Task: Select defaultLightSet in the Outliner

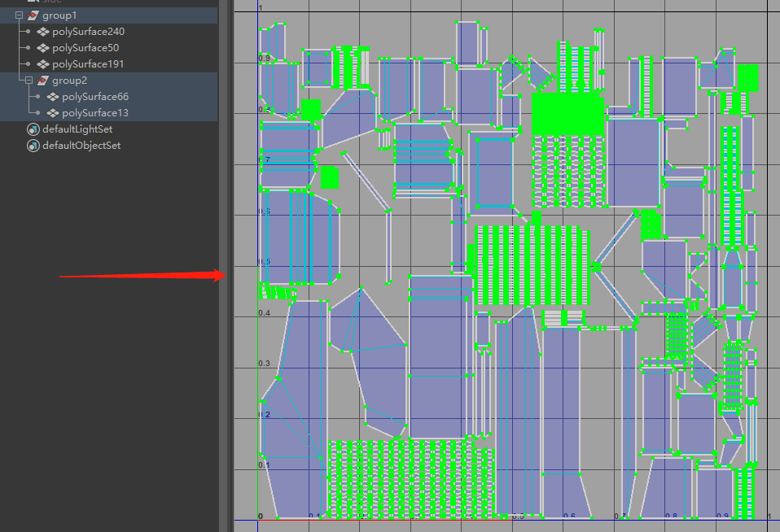Action: [78, 129]
